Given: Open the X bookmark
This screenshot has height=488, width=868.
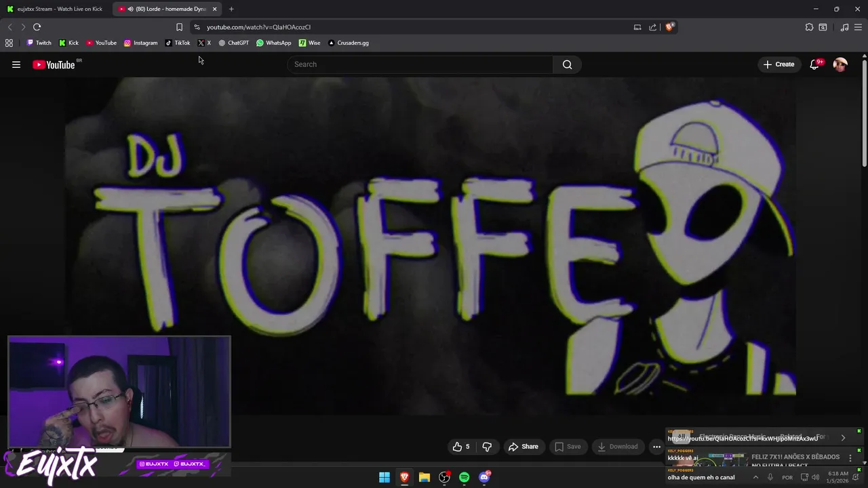Looking at the screenshot, I should [204, 43].
